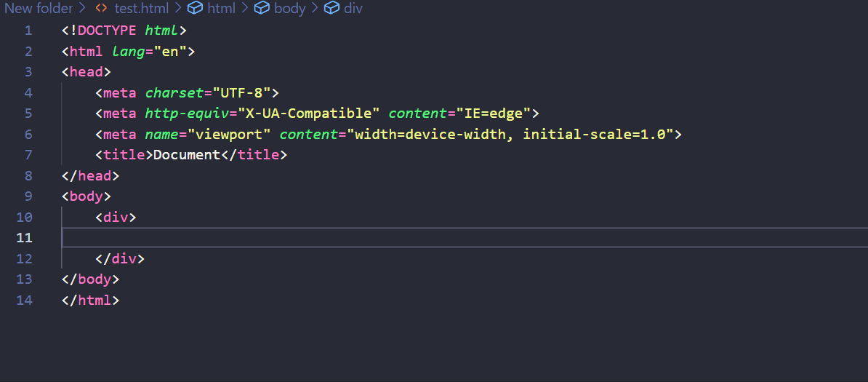Click the meta tag name on line 4
This screenshot has height=382, width=868.
click(x=119, y=93)
